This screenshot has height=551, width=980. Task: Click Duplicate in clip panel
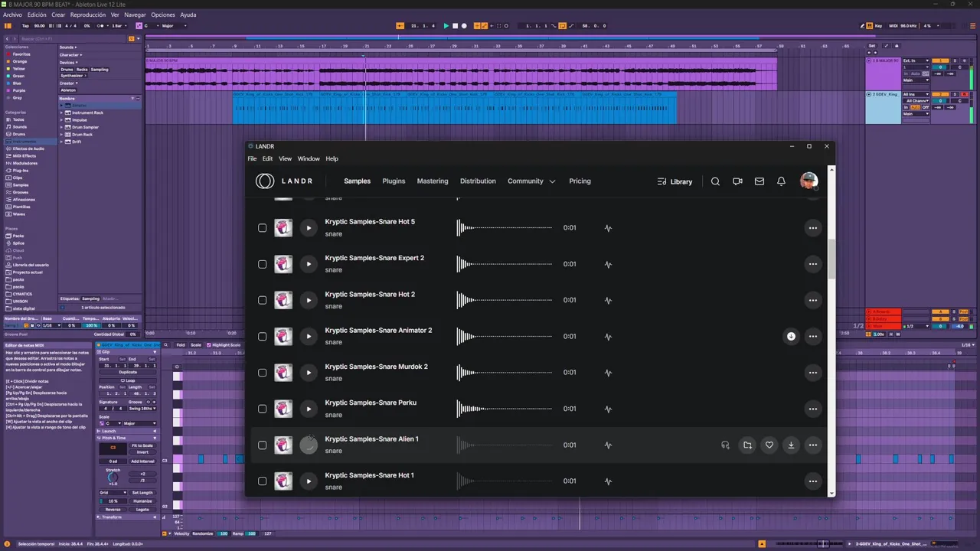[x=127, y=372]
